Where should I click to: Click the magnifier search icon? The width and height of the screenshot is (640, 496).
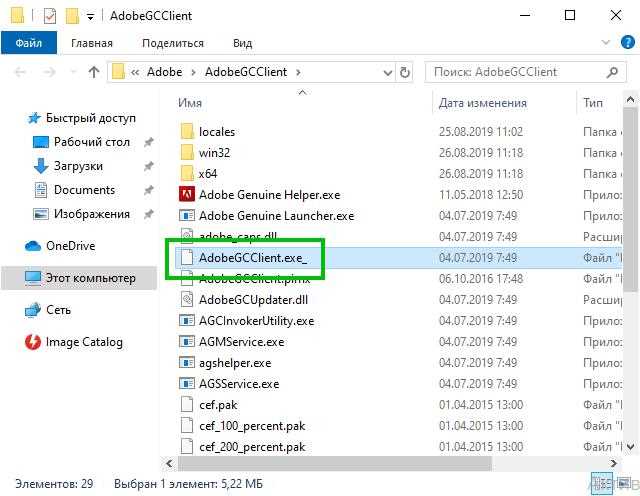(612, 72)
